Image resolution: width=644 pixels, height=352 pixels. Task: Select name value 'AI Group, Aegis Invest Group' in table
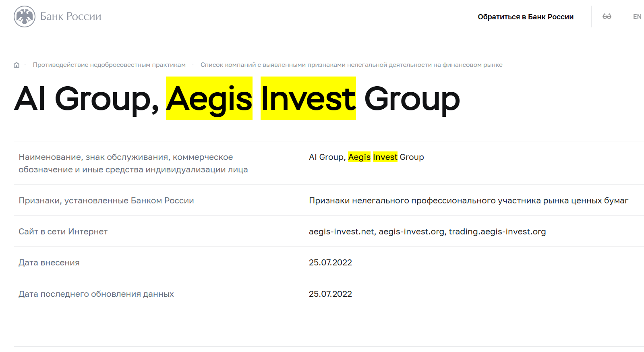366,157
